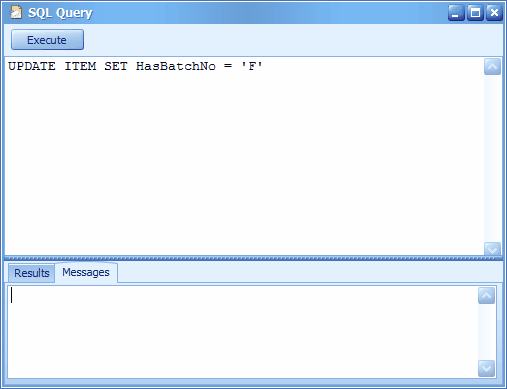Minimize the SQL Query window
The width and height of the screenshot is (507, 389).
tap(456, 13)
